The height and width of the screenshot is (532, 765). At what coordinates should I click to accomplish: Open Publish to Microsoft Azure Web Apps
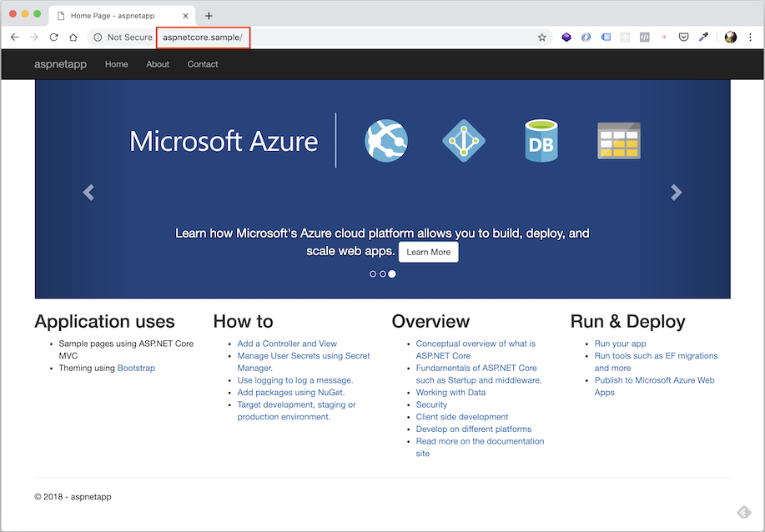point(654,386)
